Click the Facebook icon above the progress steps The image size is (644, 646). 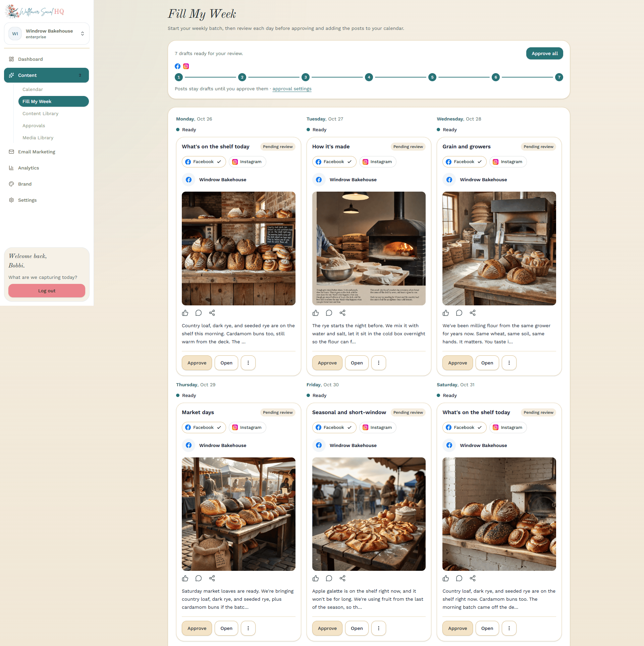(x=178, y=66)
